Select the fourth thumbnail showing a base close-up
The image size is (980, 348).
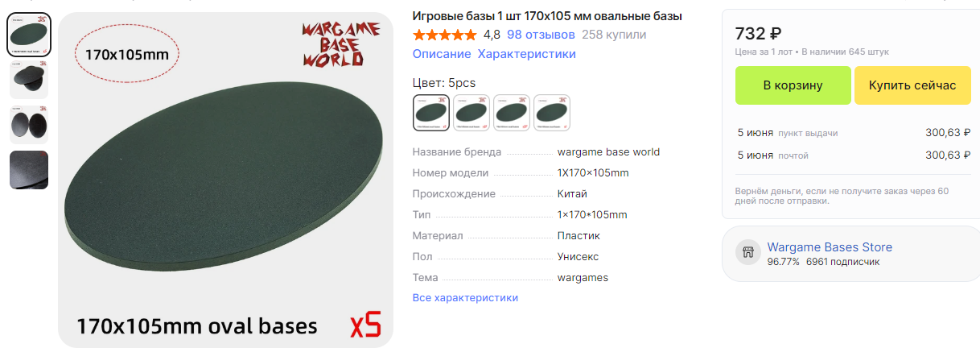click(29, 170)
